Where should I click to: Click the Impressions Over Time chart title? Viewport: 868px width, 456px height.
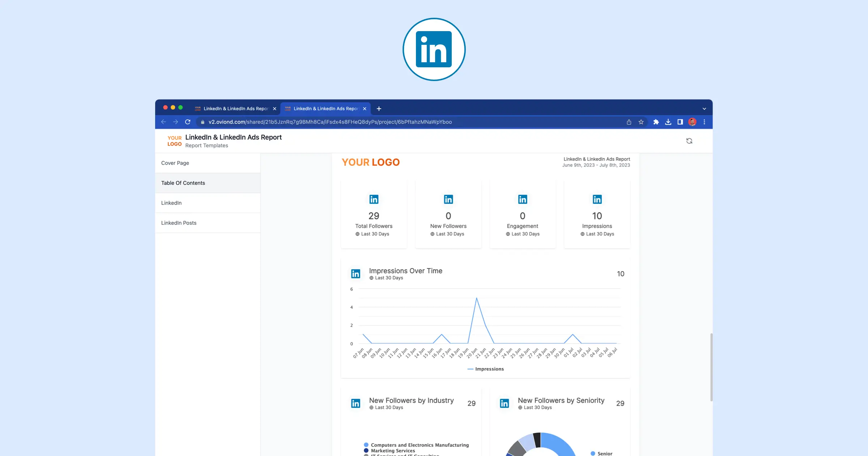(405, 271)
